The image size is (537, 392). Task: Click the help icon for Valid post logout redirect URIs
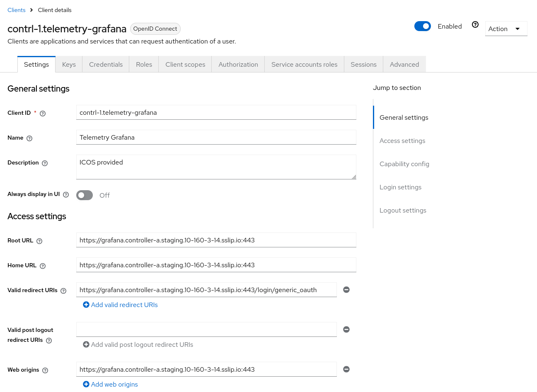click(x=49, y=341)
